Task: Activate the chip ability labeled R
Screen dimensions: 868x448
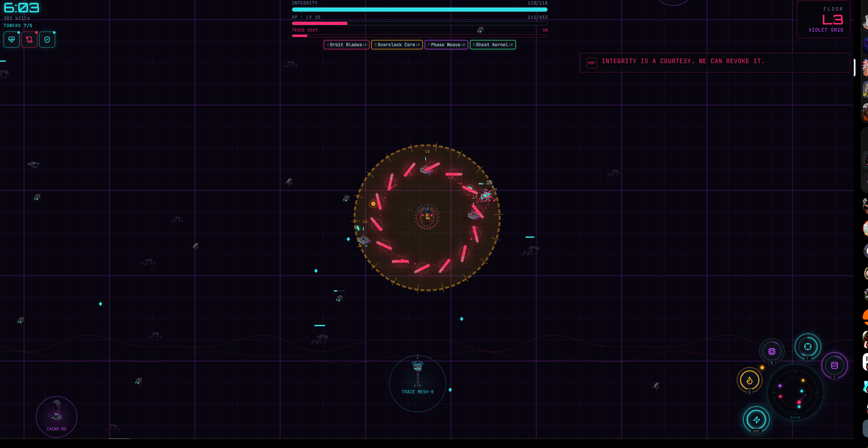Action: point(772,352)
